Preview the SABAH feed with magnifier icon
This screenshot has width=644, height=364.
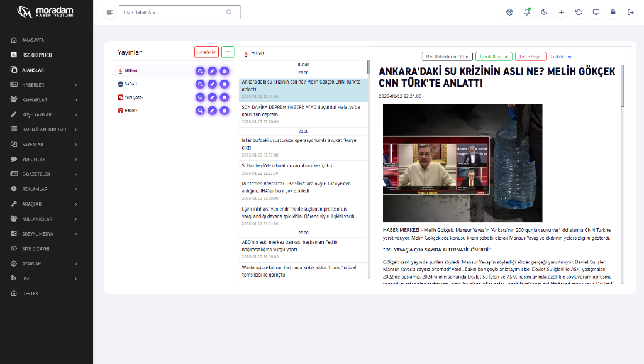pos(200,84)
